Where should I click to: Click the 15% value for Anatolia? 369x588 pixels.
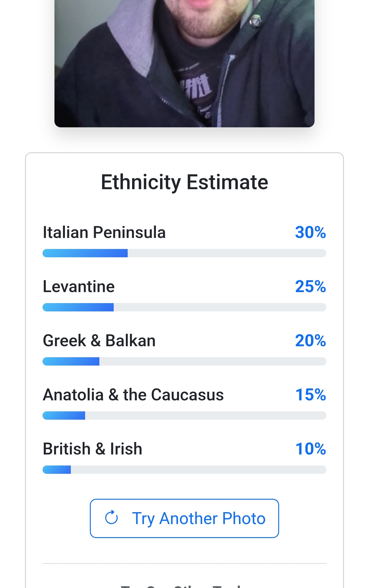tap(310, 395)
